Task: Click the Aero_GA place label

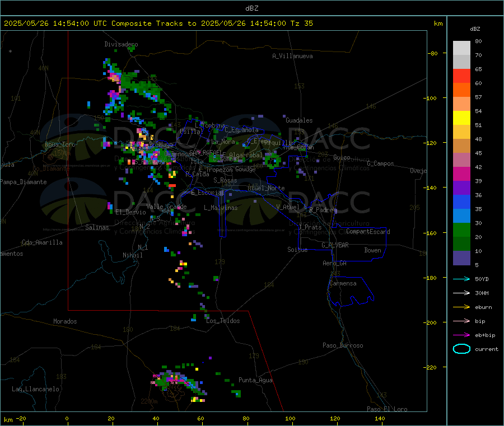Action: [x=335, y=263]
